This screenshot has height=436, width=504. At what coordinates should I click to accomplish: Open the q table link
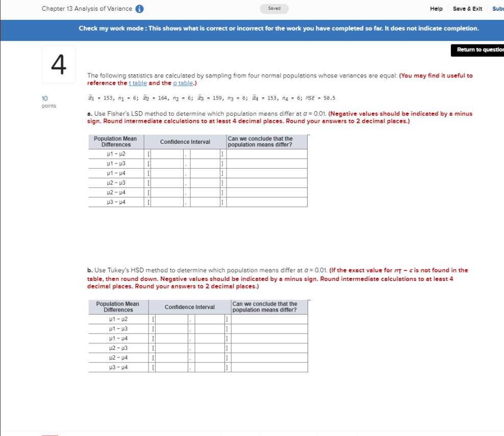tap(183, 83)
